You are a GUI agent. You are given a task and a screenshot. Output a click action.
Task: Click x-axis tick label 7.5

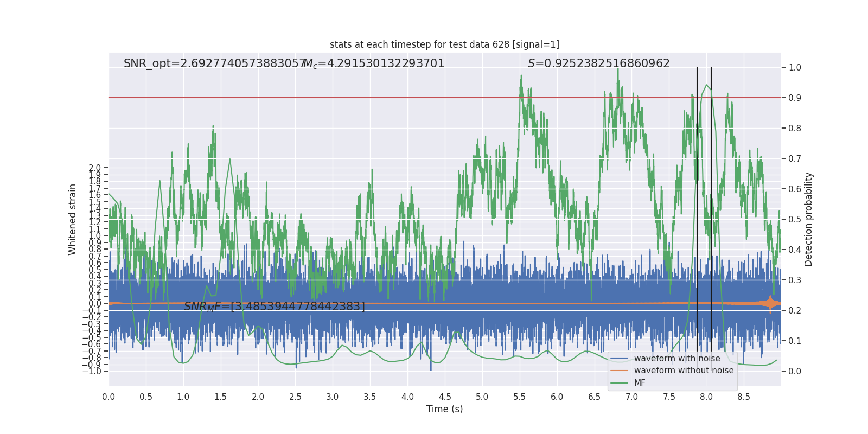click(669, 397)
